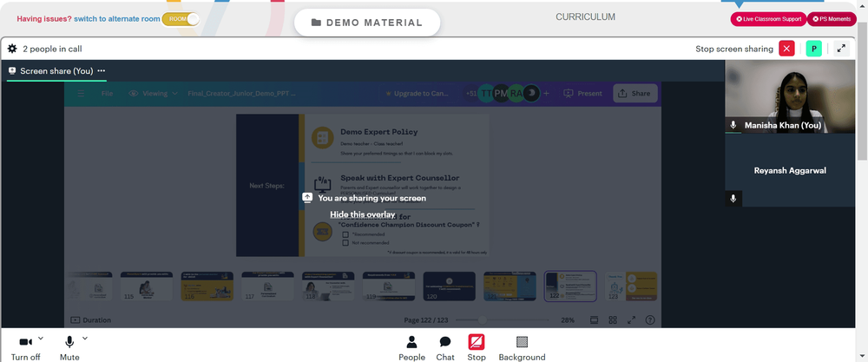Image resolution: width=868 pixels, height=362 pixels.
Task: Select slide thumbnail 115
Action: coord(147,286)
